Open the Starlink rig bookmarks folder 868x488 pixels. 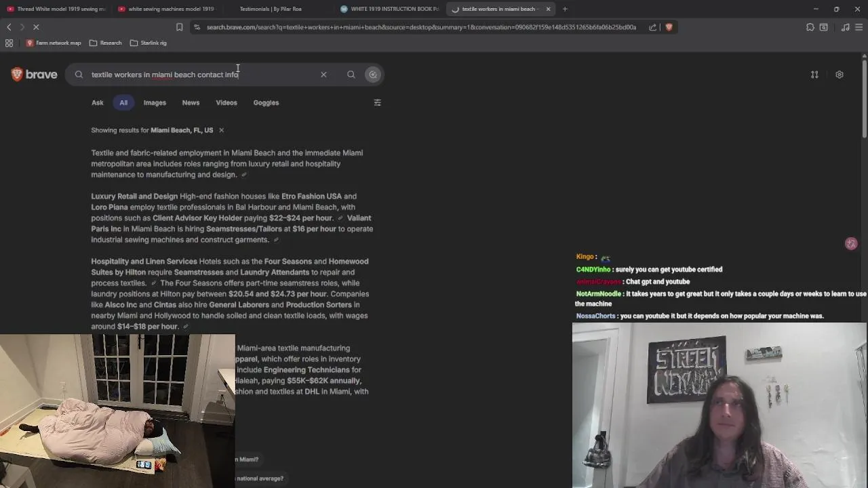(x=149, y=43)
